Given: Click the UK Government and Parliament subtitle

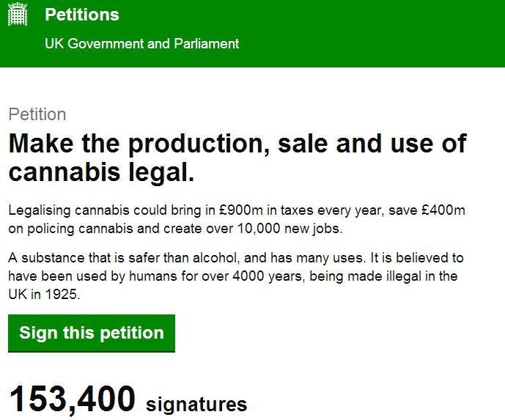Looking at the screenshot, I should pyautogui.click(x=142, y=43).
